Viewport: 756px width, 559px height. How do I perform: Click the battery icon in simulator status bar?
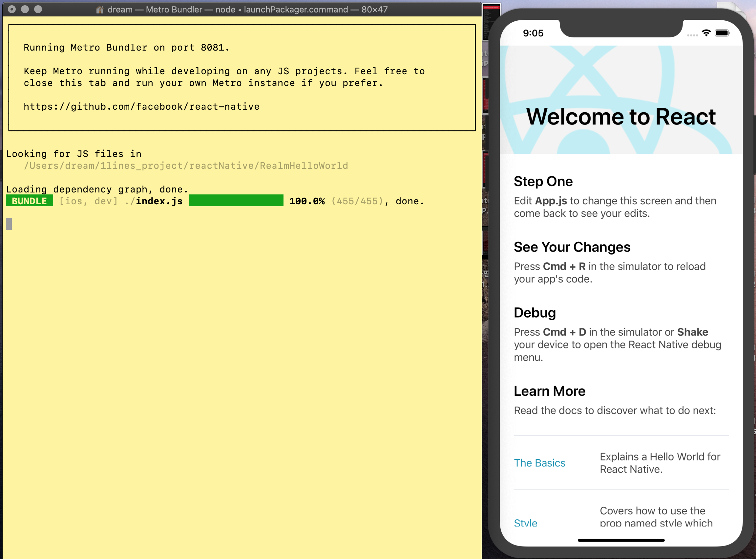722,33
